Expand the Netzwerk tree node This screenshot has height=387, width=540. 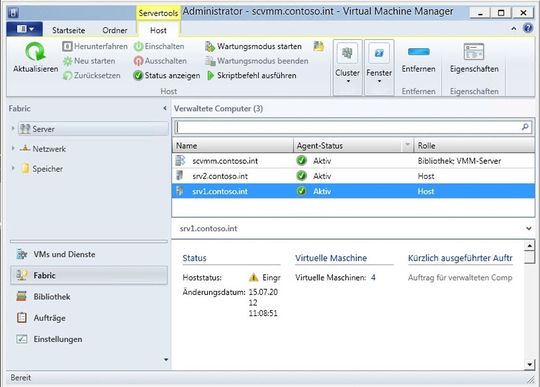click(13, 148)
